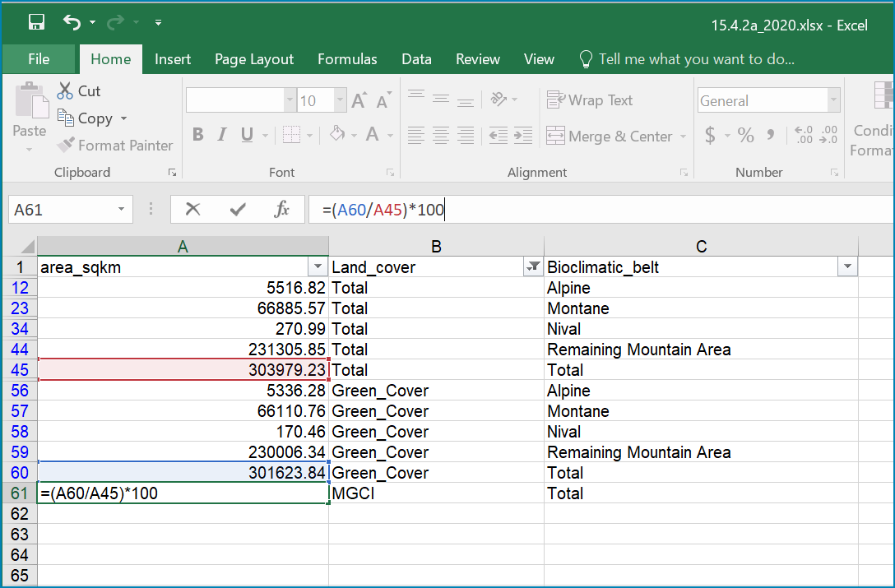The height and width of the screenshot is (588, 895).
Task: Apply Percent Style icon
Action: (x=745, y=136)
